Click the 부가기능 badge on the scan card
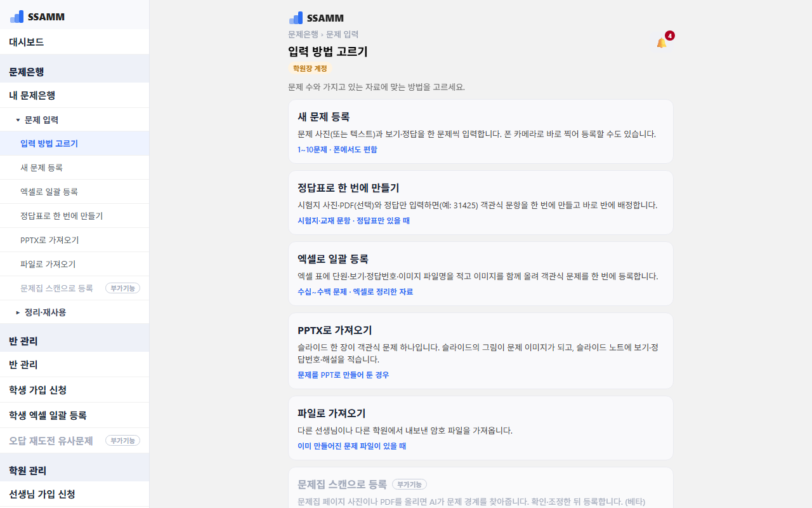The height and width of the screenshot is (508, 812). [409, 485]
